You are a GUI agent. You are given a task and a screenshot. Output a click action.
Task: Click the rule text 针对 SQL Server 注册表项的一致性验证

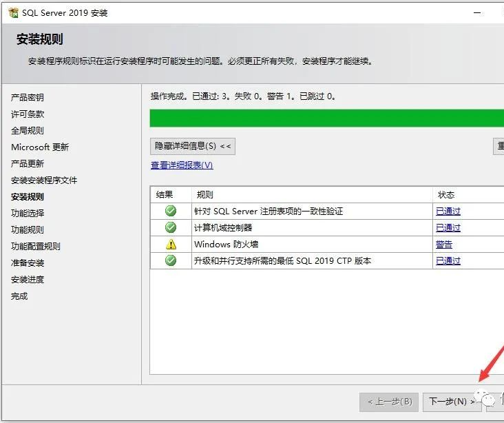click(269, 211)
